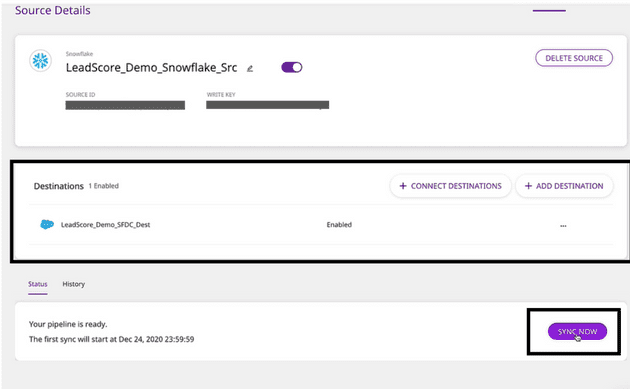Click Add Destination button label

pos(569,186)
